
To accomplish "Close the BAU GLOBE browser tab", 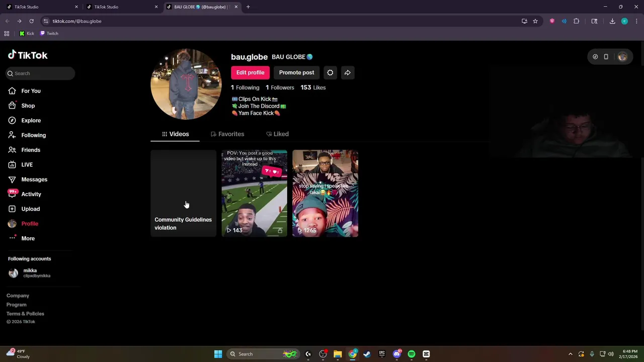I will [236, 7].
